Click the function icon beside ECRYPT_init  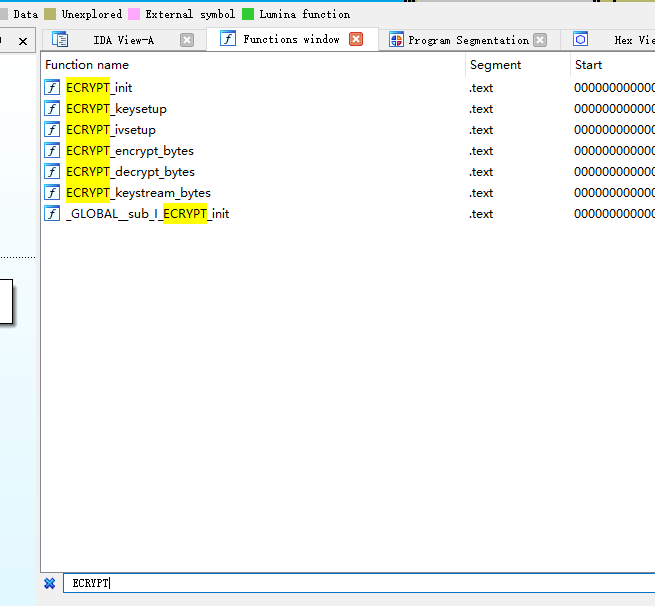52,88
